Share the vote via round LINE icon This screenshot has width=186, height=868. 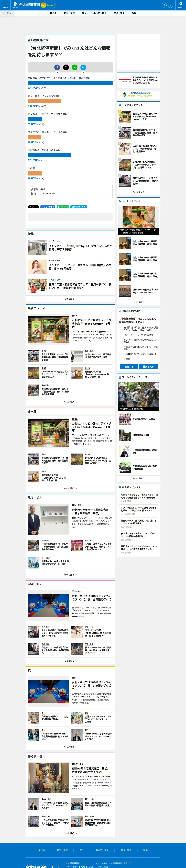[x=75, y=67]
